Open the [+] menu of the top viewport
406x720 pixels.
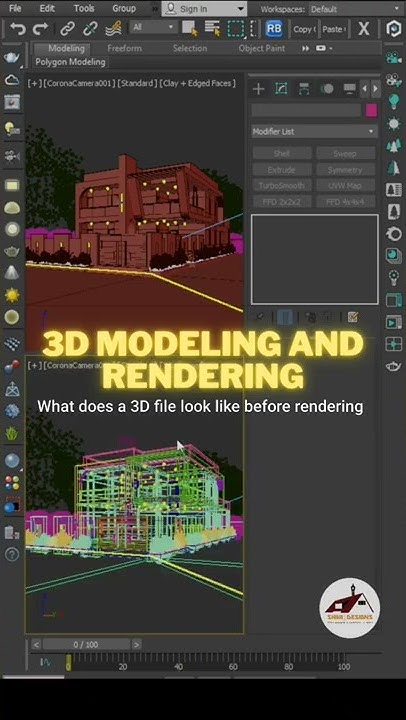tap(34, 83)
